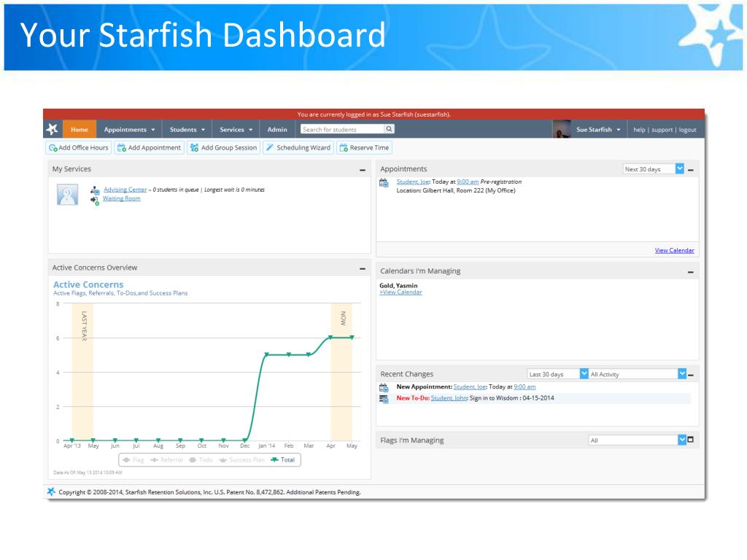747x560 pixels.
Task: Open the Waiting Room link
Action: [x=122, y=198]
